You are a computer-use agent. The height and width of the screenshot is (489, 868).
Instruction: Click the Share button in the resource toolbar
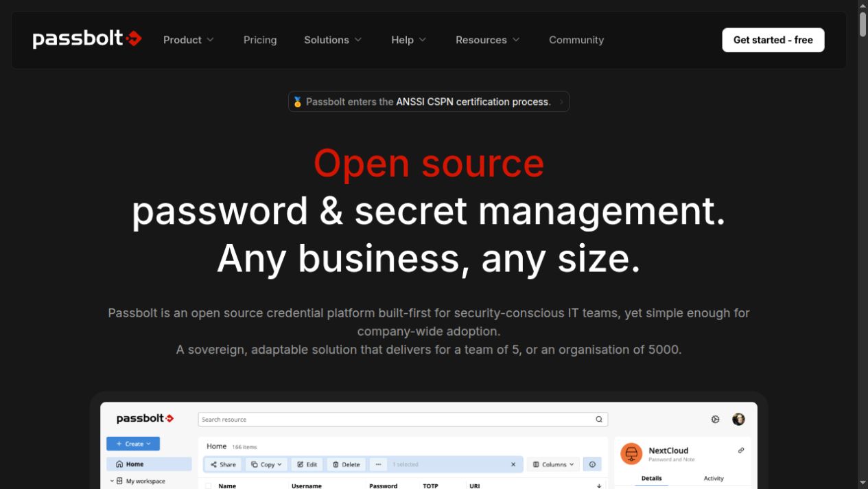[x=223, y=464]
